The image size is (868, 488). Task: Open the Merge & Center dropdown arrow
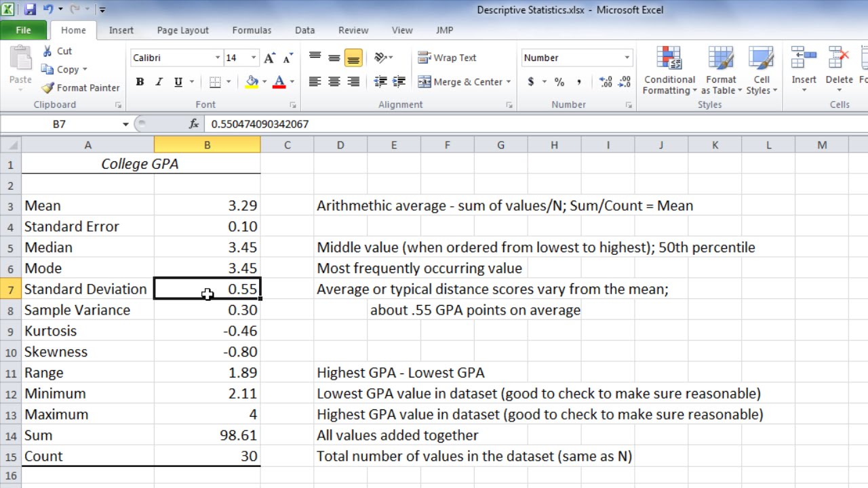[509, 82]
